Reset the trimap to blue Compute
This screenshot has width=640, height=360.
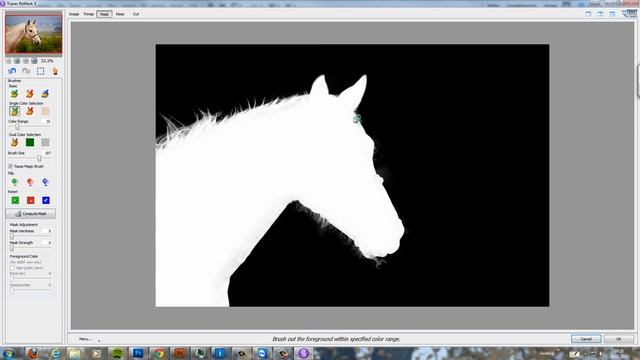point(46,200)
